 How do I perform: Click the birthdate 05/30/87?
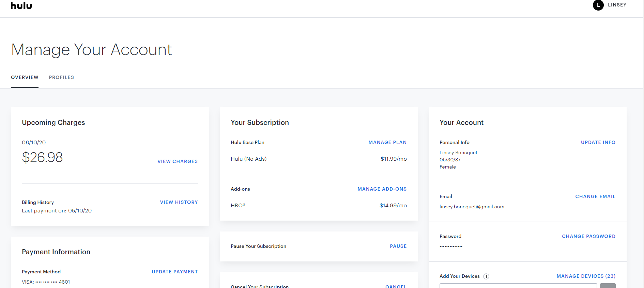(450, 160)
